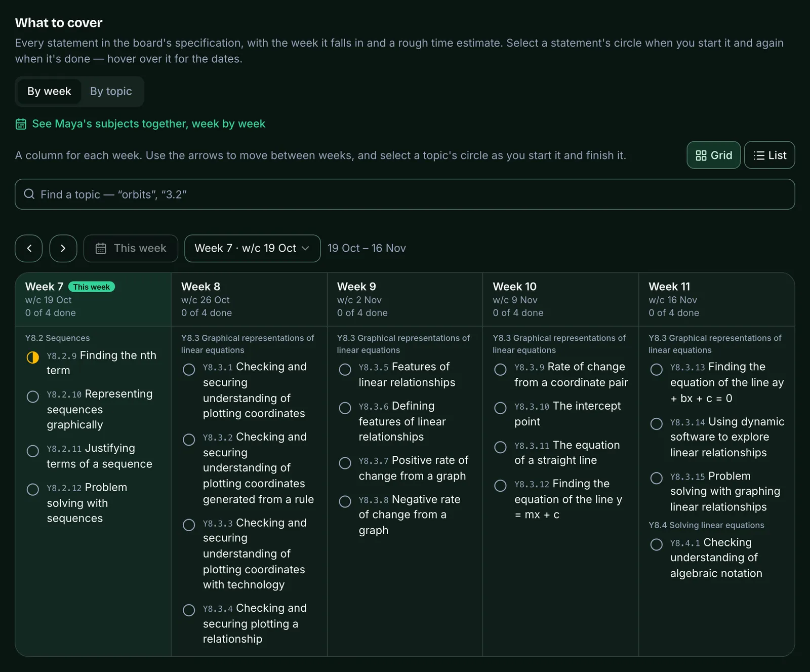Click the Week 11 column header
The width and height of the screenshot is (810, 672).
pos(716,299)
